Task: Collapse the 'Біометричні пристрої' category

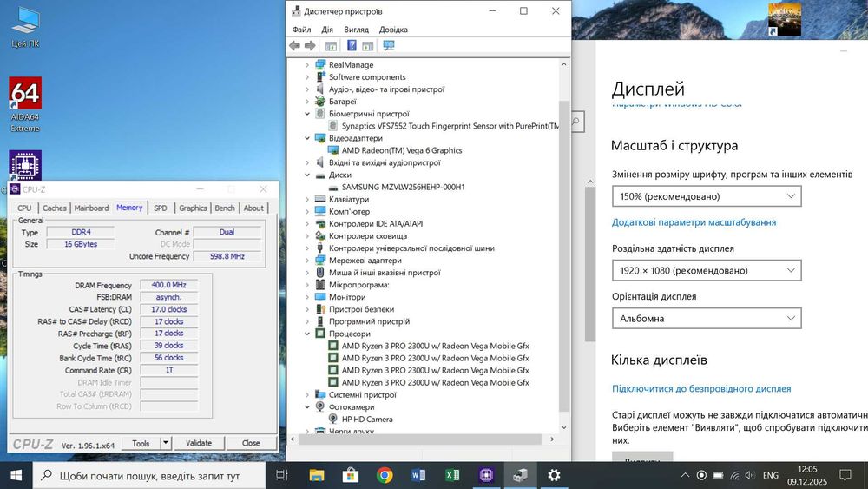Action: coord(307,114)
